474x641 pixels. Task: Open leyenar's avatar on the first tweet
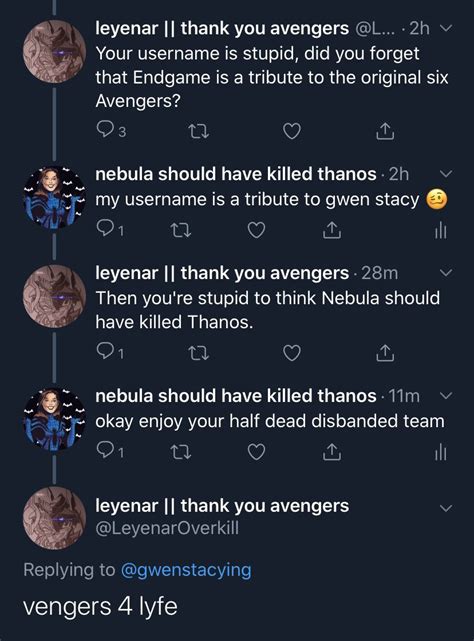(54, 52)
